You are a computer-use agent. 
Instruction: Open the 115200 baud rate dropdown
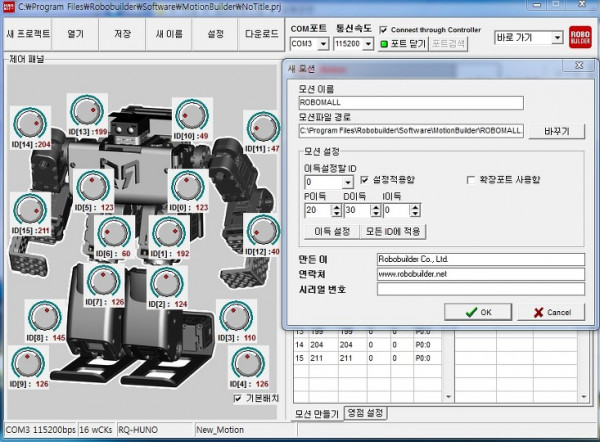368,44
